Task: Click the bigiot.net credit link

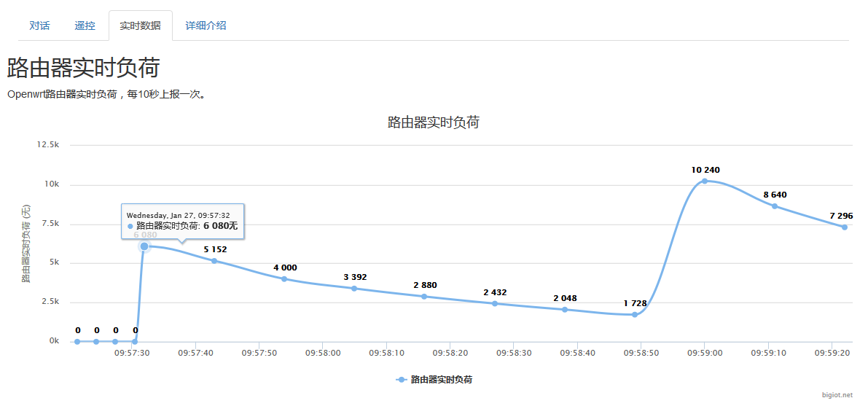Action: 837,395
